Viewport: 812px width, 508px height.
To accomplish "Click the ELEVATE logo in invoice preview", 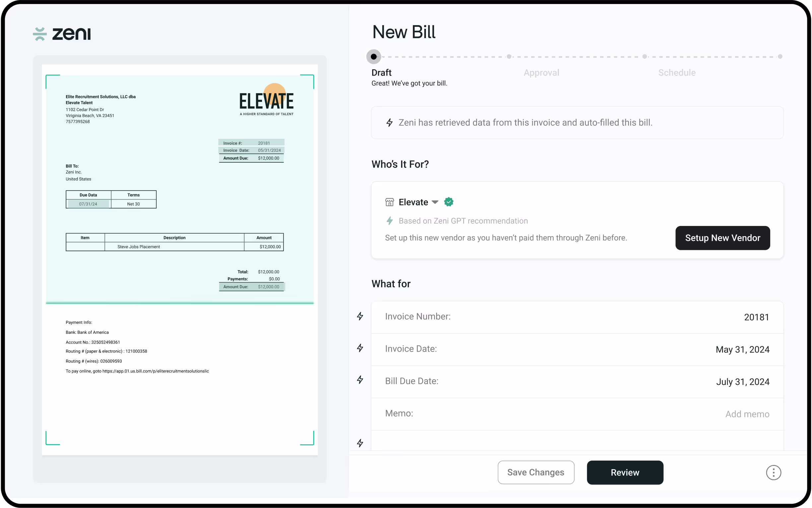I will [266, 100].
